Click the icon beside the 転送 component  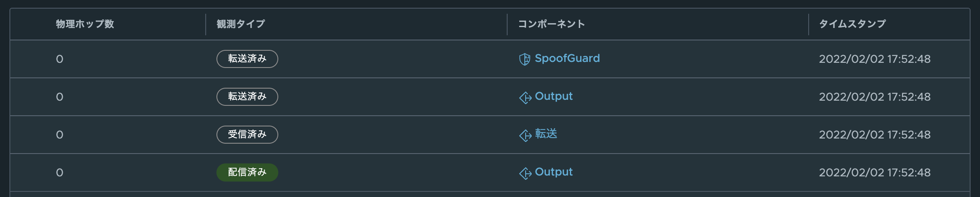click(525, 135)
